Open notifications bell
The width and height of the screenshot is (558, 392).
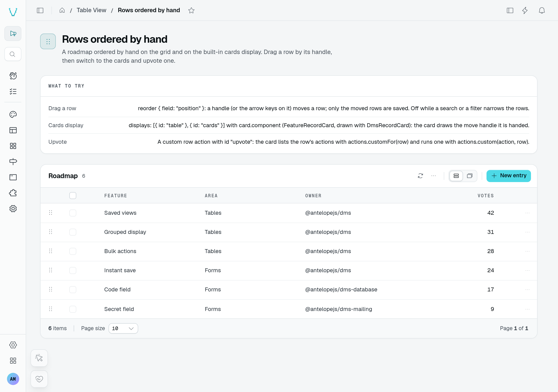[x=542, y=10]
